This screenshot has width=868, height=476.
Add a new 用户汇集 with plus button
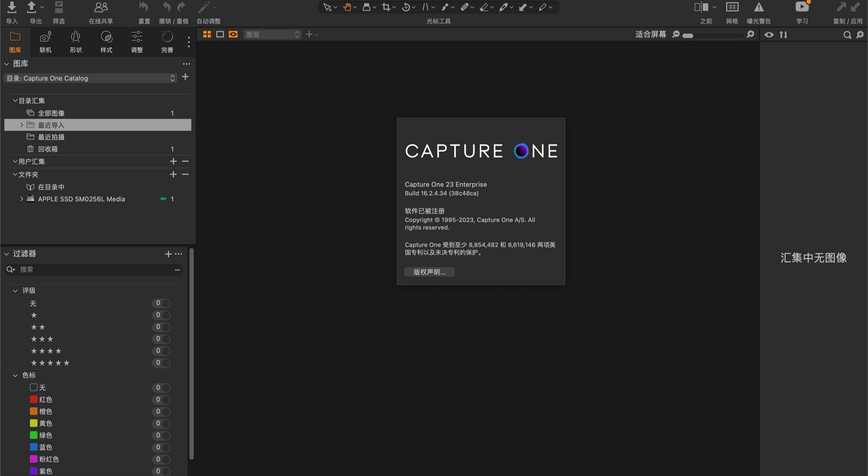point(173,161)
